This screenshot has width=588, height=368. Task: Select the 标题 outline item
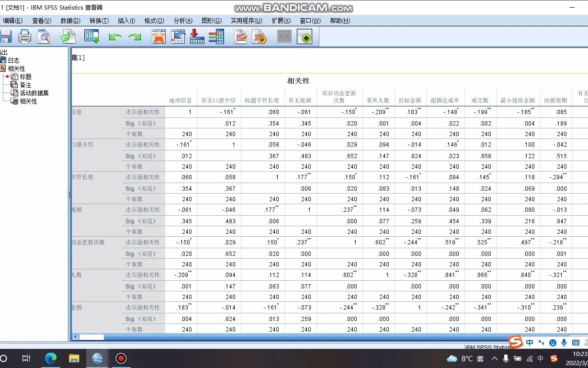[25, 76]
